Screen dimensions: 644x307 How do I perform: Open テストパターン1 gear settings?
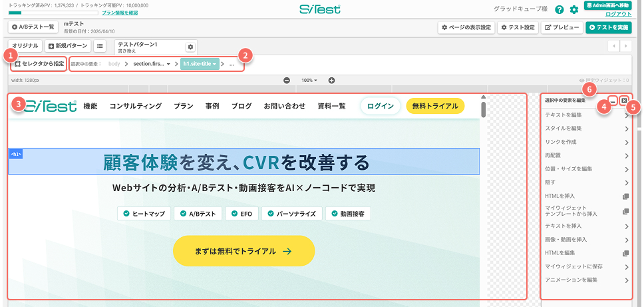click(190, 47)
